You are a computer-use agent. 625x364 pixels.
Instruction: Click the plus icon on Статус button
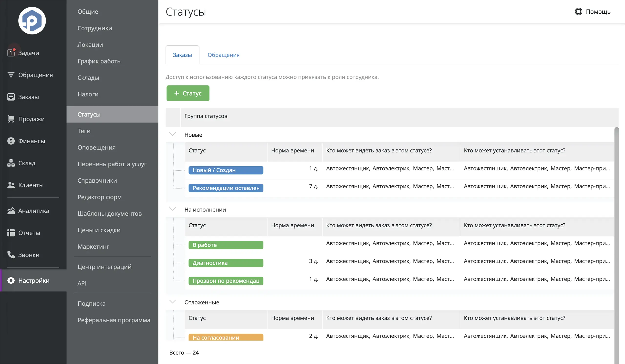coord(177,93)
